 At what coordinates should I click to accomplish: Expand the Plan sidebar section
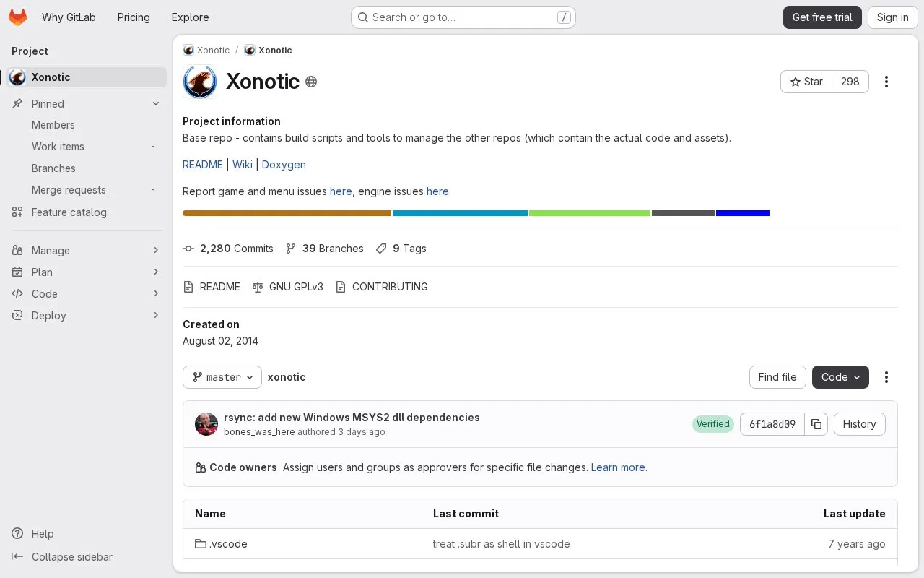point(87,272)
